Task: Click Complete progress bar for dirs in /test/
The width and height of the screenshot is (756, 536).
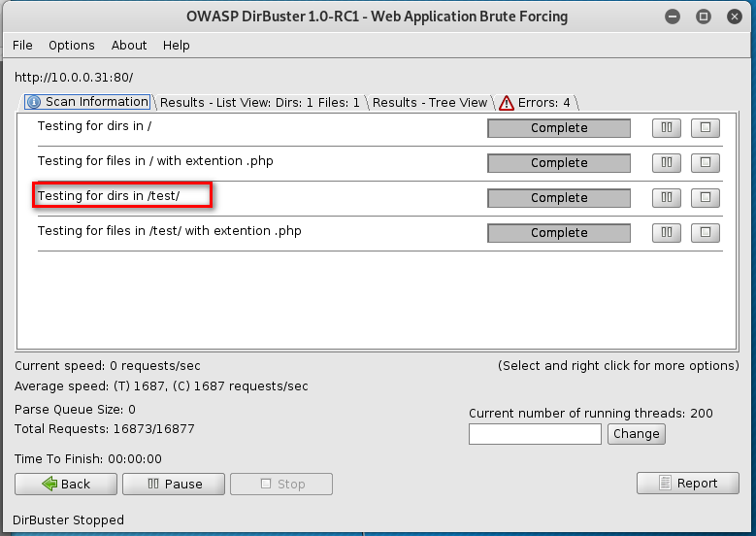Action: 559,198
